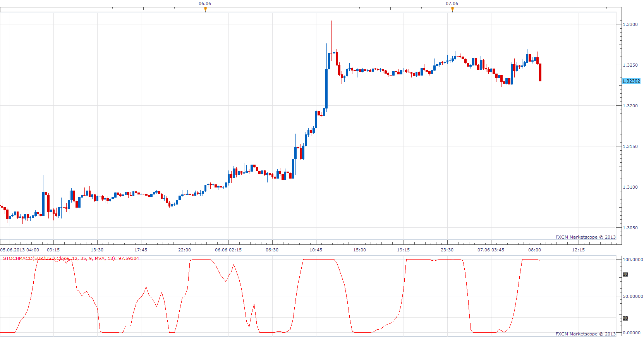The image size is (644, 337).
Task: Click the 07.06 03:45 time label
Action: 491,250
